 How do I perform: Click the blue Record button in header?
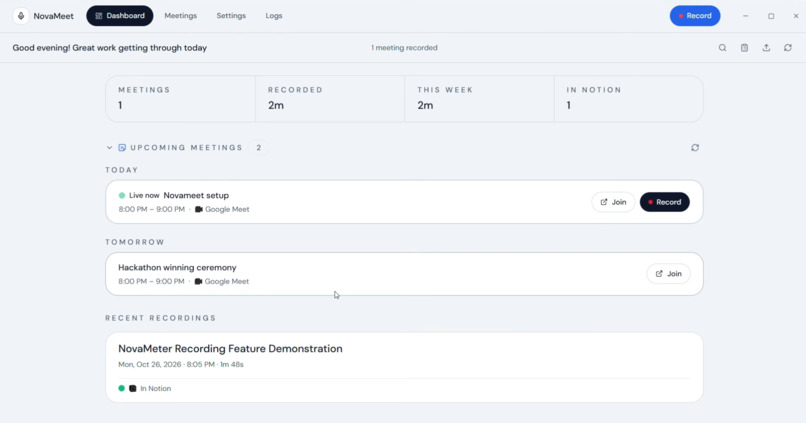coord(695,16)
